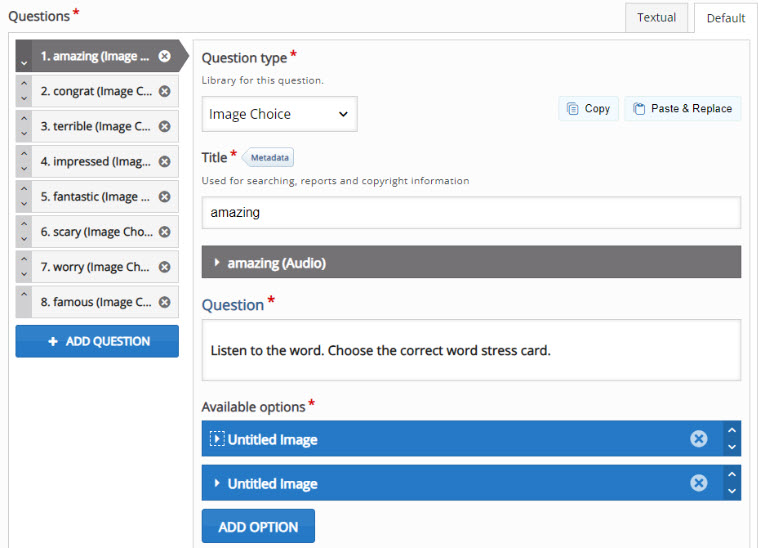Expand the first Untitled Image option
The height and width of the screenshot is (548, 758).
[x=217, y=439]
